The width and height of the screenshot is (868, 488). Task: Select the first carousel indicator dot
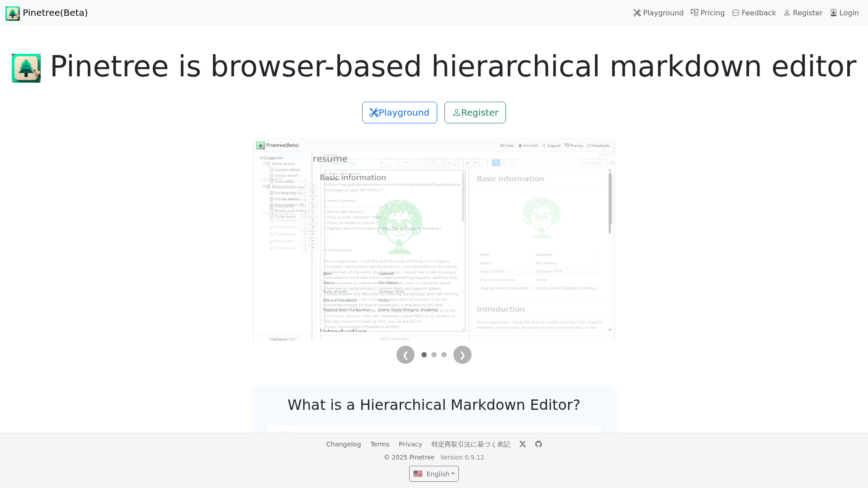(424, 355)
